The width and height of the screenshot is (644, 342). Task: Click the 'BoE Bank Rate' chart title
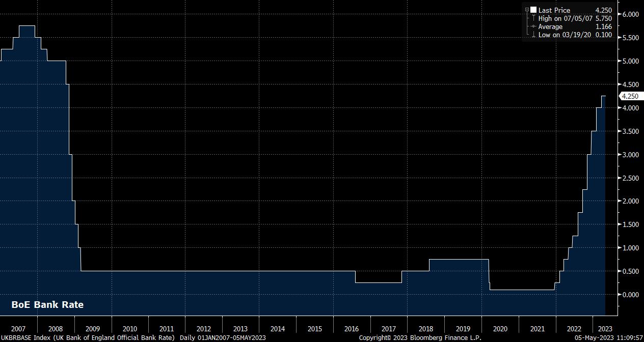[x=47, y=305]
